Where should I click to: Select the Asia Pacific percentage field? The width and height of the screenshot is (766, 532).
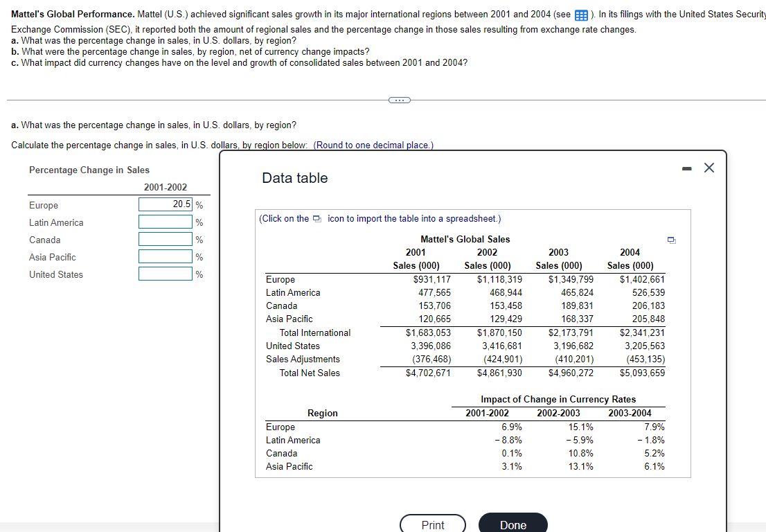click(165, 256)
